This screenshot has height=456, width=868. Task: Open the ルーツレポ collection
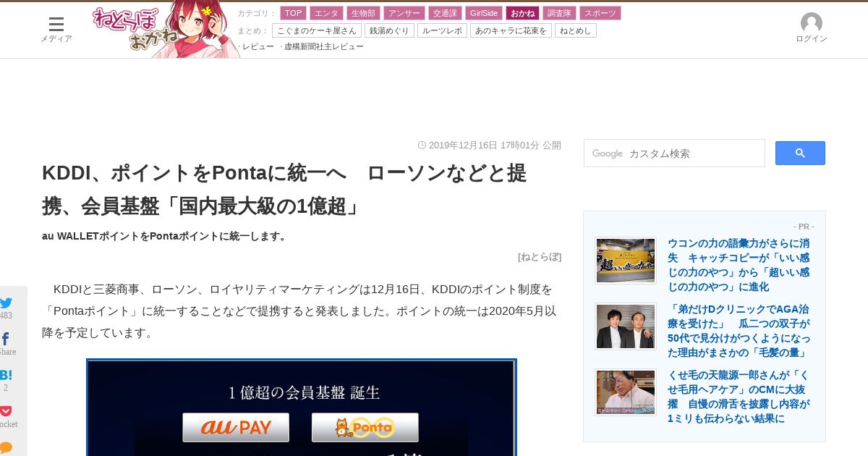pos(442,30)
